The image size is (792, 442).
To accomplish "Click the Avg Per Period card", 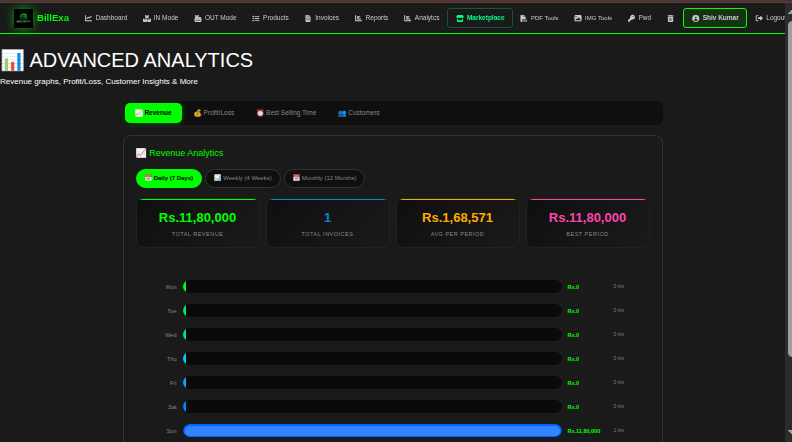I will coord(457,223).
